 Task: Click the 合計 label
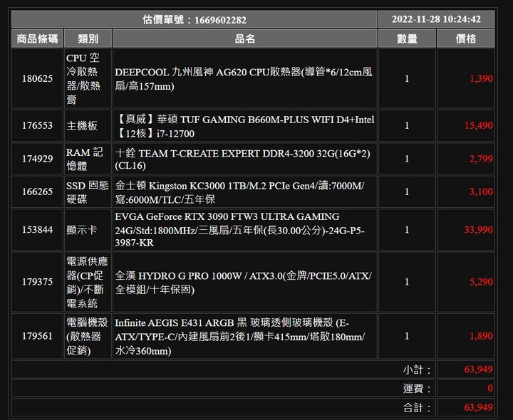(417, 408)
